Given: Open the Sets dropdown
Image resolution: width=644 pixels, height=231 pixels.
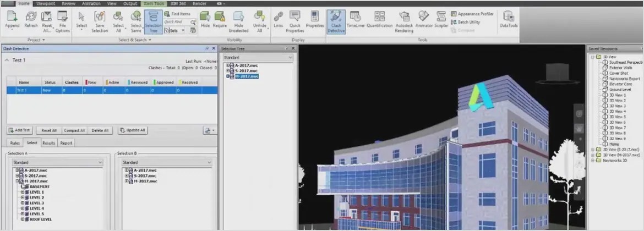Looking at the screenshot, I should click(x=182, y=30).
